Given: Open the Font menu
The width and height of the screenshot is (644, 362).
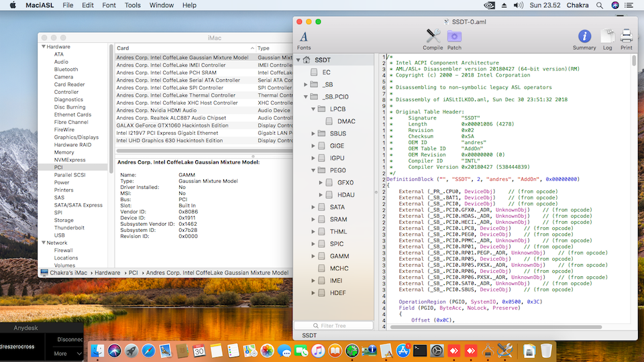Looking at the screenshot, I should [x=109, y=5].
